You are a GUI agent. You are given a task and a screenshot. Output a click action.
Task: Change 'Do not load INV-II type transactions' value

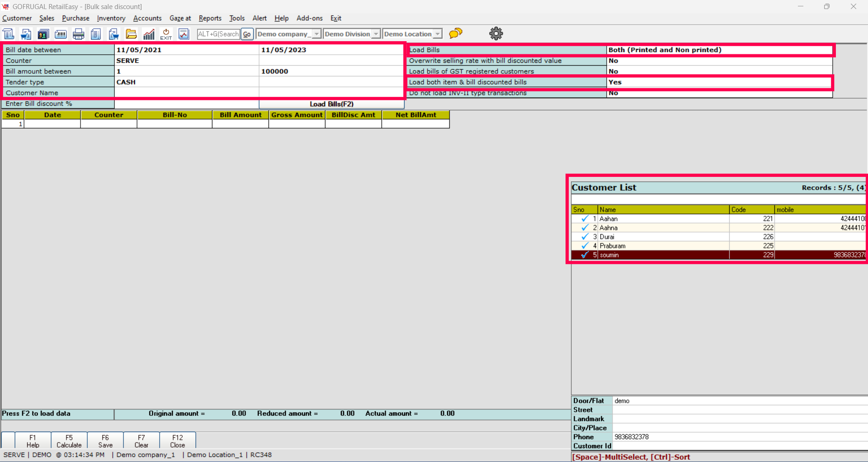click(719, 93)
